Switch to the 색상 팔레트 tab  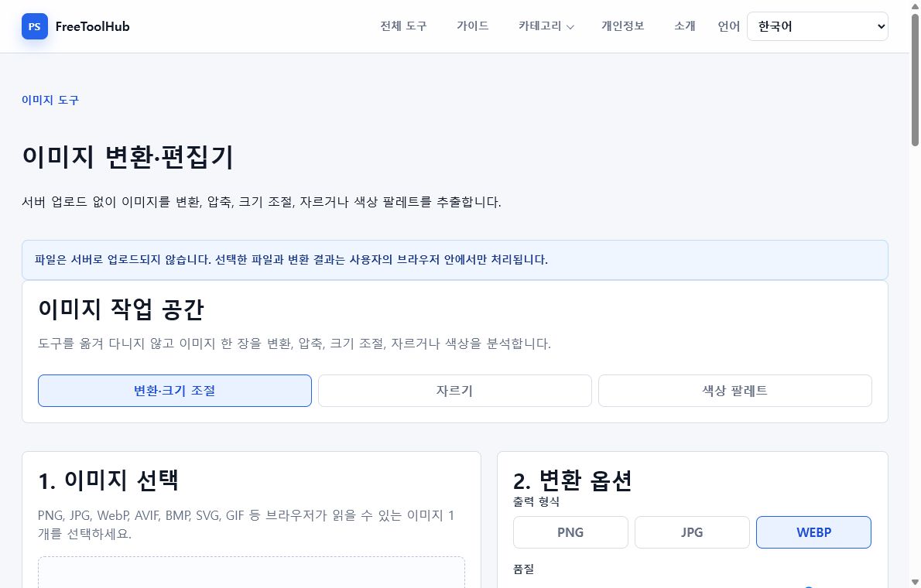pos(735,391)
